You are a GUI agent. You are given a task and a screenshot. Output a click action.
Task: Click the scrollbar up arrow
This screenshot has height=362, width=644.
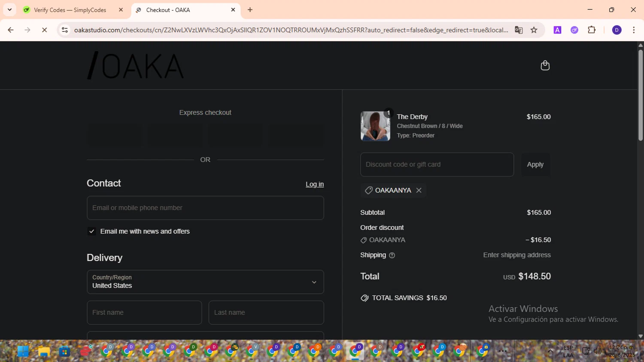tap(641, 45)
